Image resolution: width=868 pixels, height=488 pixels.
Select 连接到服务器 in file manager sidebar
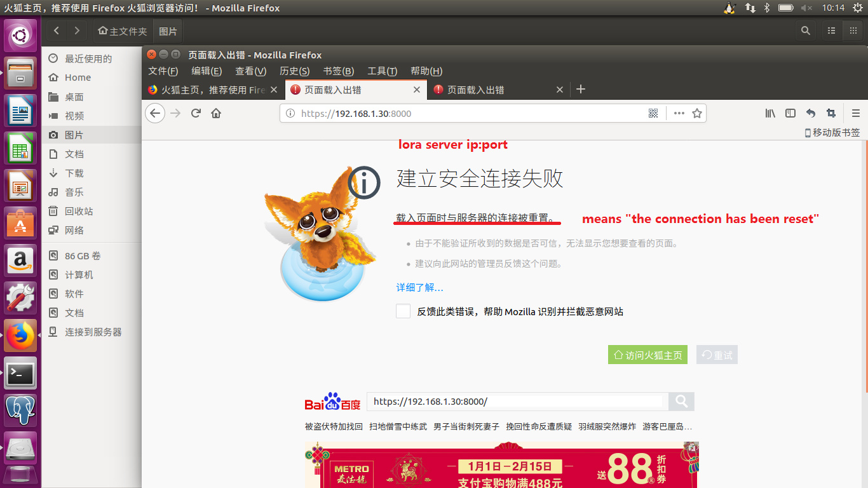[91, 332]
